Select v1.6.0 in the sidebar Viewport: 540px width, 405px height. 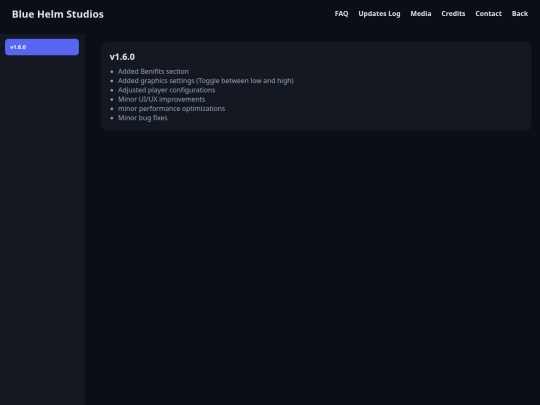click(42, 47)
